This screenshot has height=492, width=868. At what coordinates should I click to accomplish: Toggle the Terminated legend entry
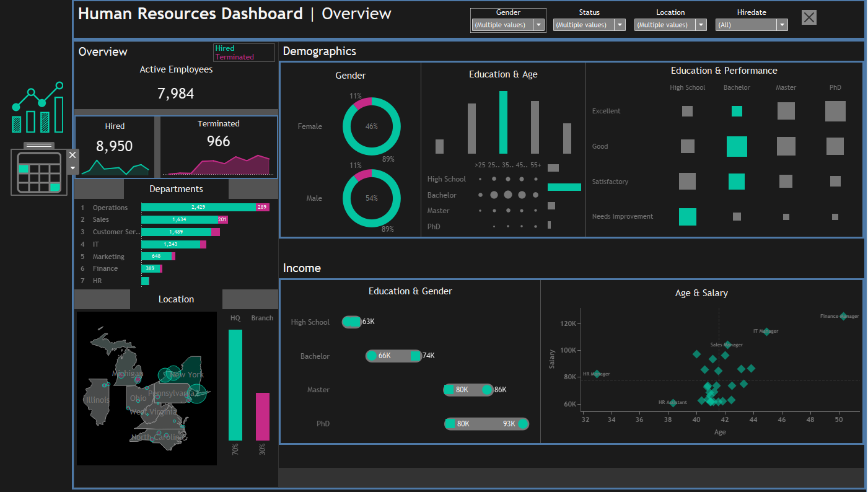click(234, 57)
